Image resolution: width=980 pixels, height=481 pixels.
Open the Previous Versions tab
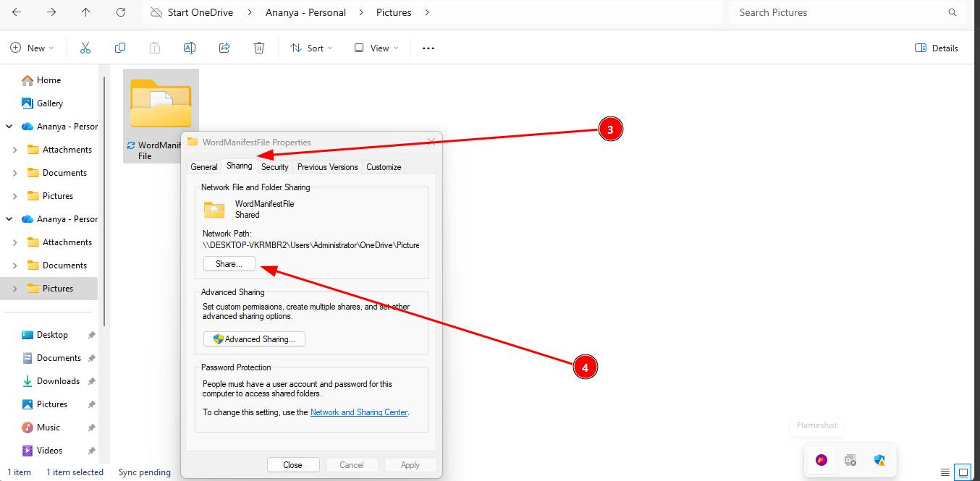coord(327,166)
